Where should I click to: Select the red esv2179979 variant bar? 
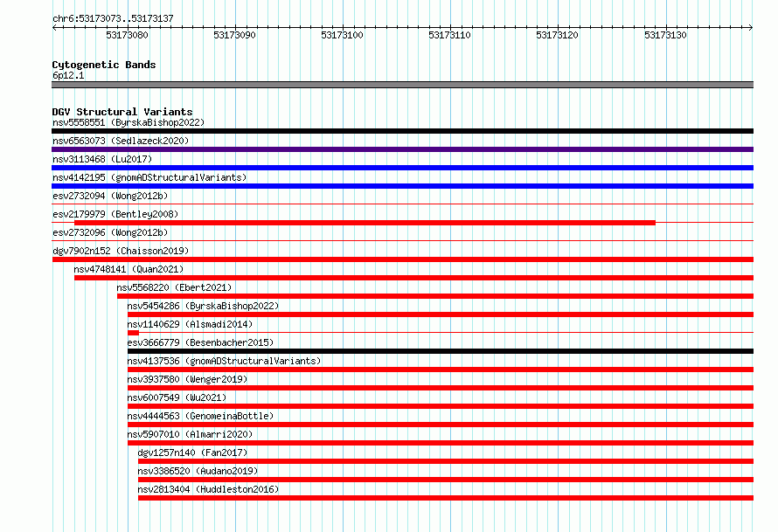(x=365, y=223)
